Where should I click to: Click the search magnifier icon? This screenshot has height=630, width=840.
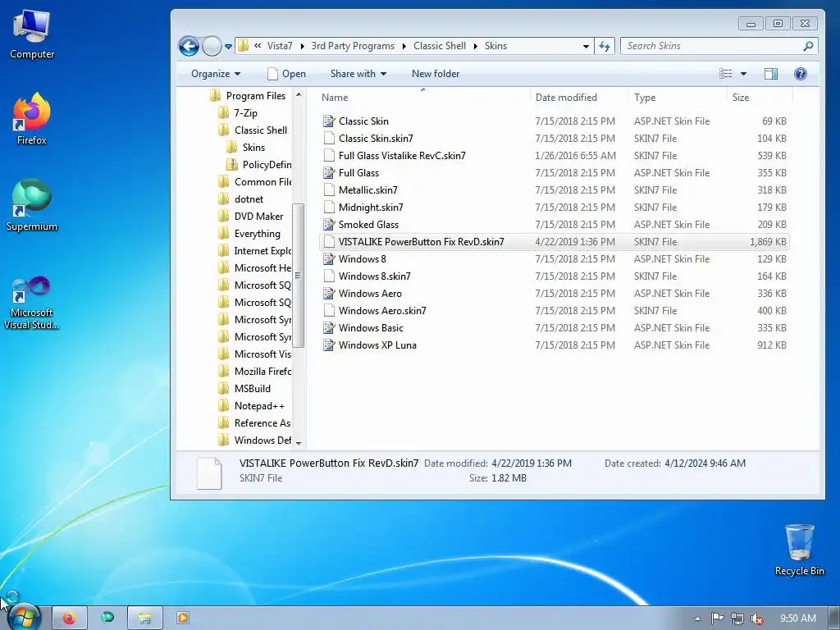coord(808,46)
